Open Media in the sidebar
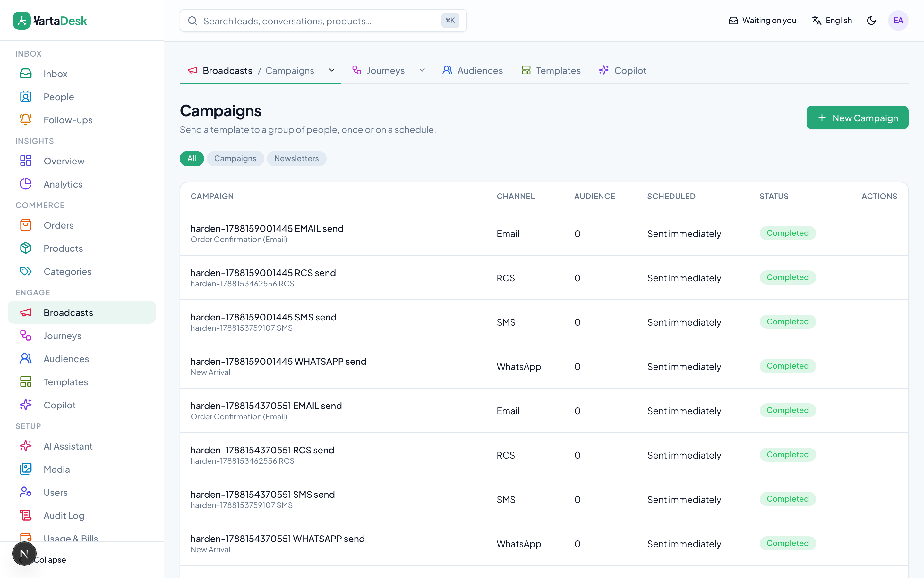Image resolution: width=924 pixels, height=578 pixels. [x=82, y=469]
